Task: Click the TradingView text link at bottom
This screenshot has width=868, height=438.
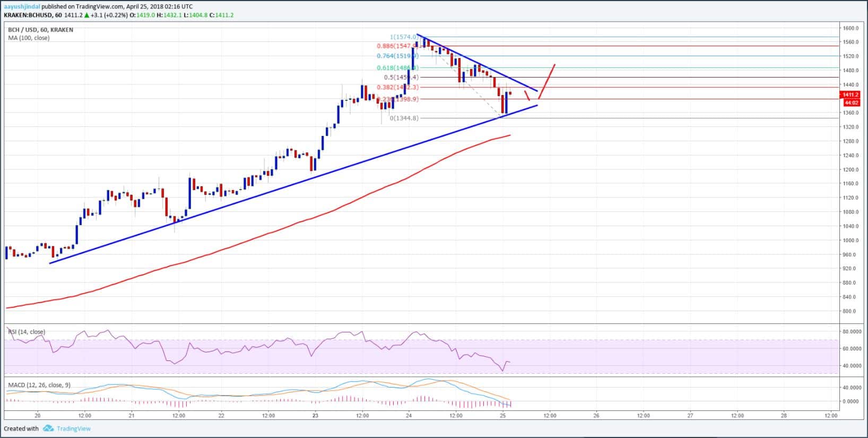Action: point(74,428)
